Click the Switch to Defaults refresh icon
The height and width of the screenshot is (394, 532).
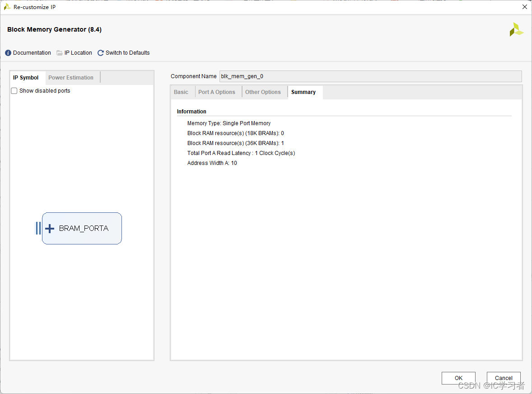(x=100, y=53)
